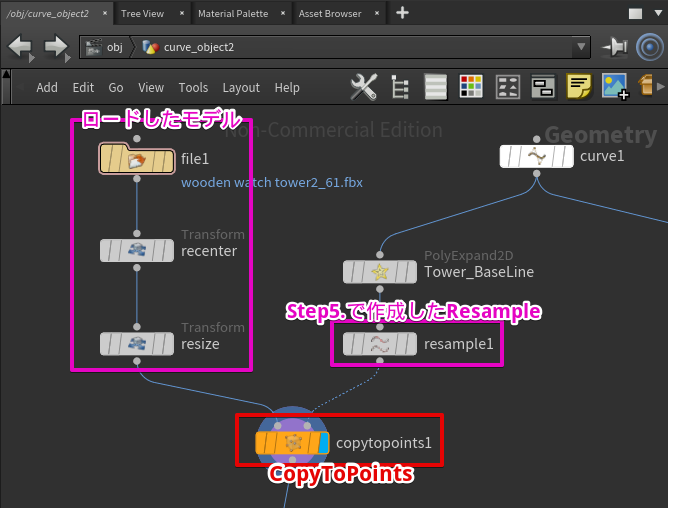This screenshot has width=677, height=508.
Task: Click the second input of copytopoints1
Action: click(x=307, y=426)
